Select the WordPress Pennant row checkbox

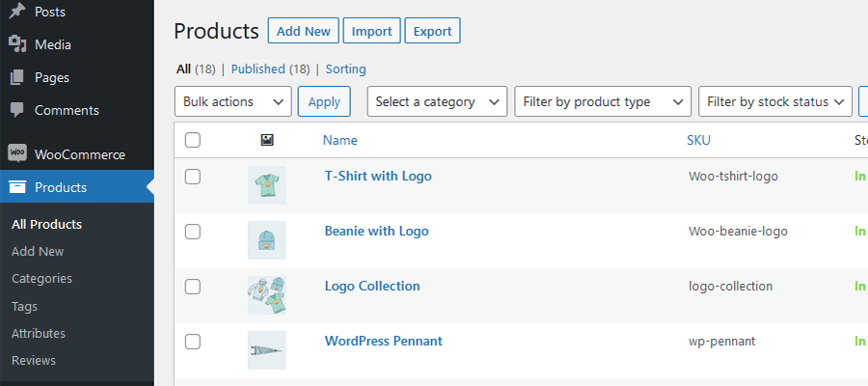tap(193, 341)
